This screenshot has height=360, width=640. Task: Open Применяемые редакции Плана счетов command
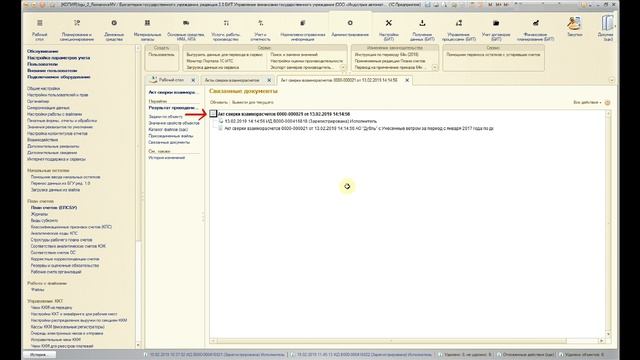pos(390,61)
